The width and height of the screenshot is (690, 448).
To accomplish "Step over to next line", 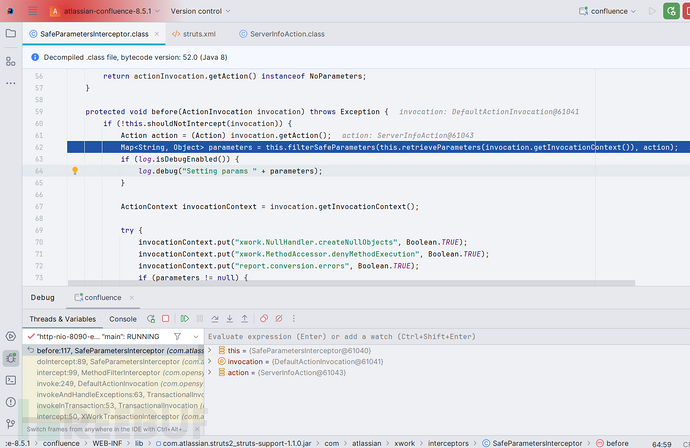I will click(x=215, y=318).
